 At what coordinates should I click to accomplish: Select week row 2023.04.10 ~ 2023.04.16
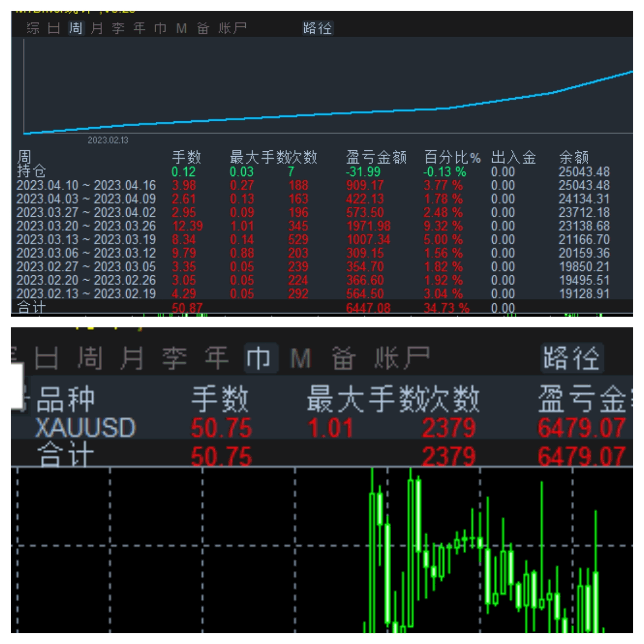tap(322, 185)
